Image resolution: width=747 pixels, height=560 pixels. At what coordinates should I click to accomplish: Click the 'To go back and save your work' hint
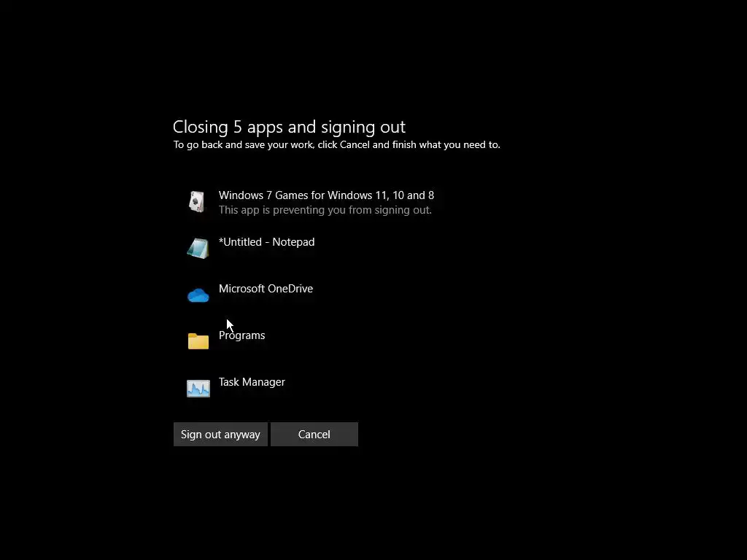(x=337, y=145)
